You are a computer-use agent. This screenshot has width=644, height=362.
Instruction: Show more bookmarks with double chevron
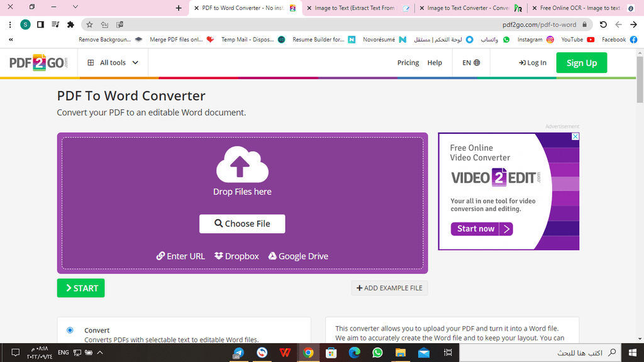tap(11, 40)
